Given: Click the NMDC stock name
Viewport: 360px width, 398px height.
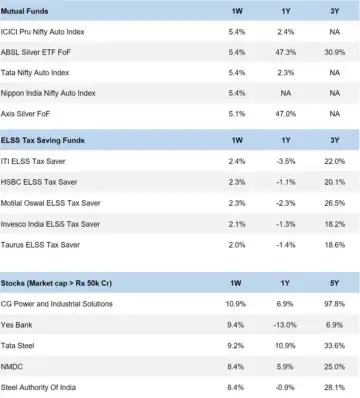Looking at the screenshot, I should click(x=12, y=367).
